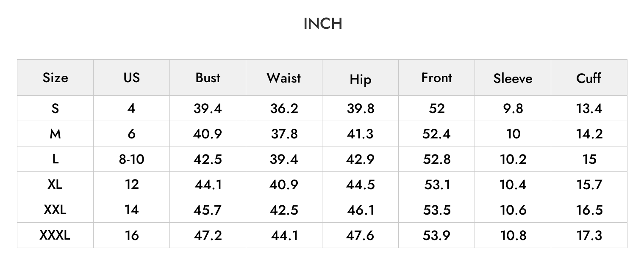This screenshot has width=644, height=254.
Task: Click the 39.8 hip value cell
Action: (360, 108)
